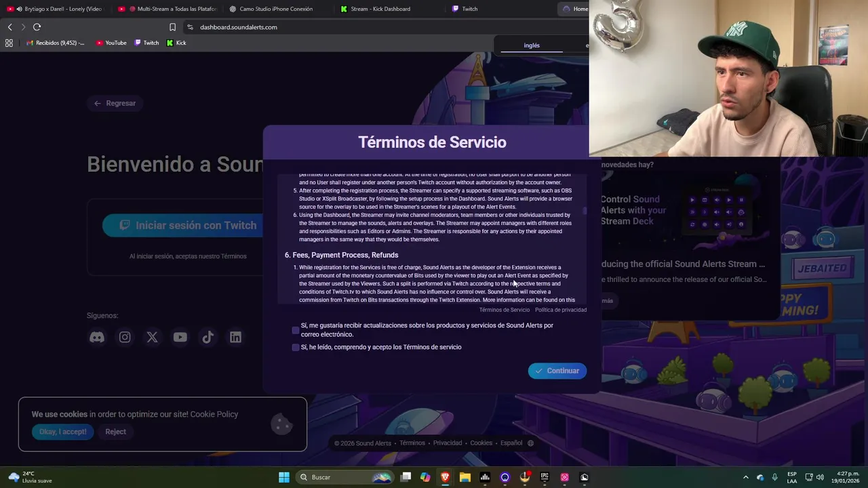Screen dimensions: 868x488
Task: Open the Sound Alerts YouTube icon
Action: 180,337
